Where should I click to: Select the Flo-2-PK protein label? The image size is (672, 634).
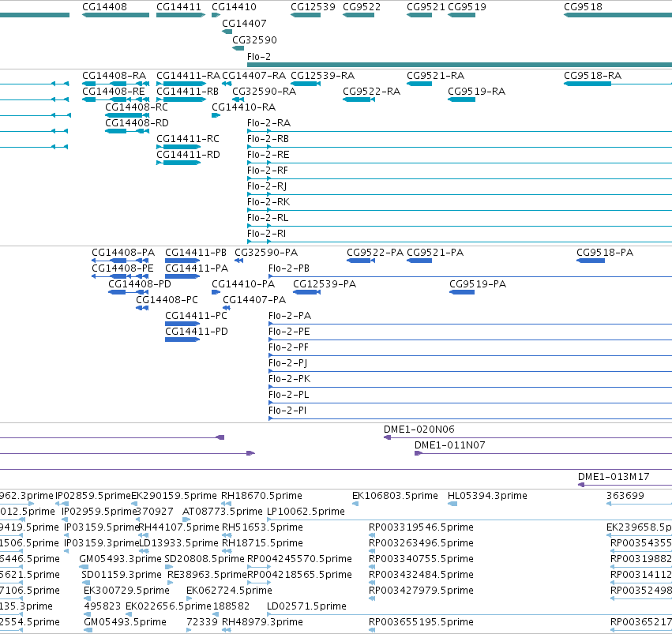(x=289, y=379)
